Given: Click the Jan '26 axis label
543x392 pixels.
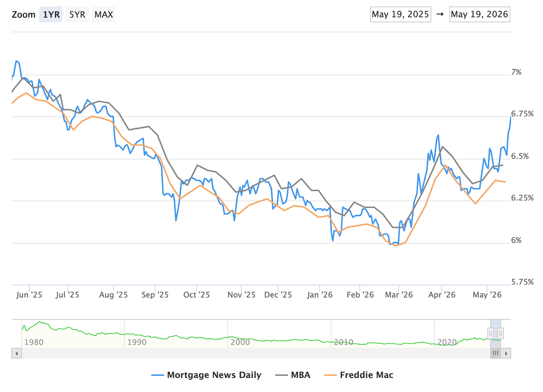Looking at the screenshot, I should (320, 295).
